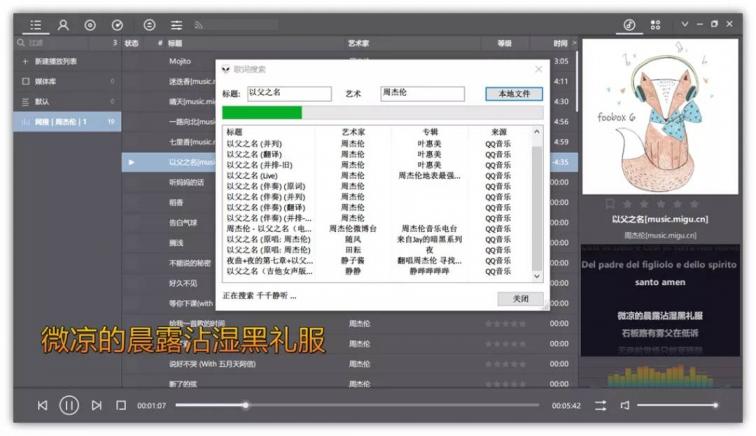Close the lyrics search dialog with X
Viewport: 756px width, 436px height.
point(539,69)
